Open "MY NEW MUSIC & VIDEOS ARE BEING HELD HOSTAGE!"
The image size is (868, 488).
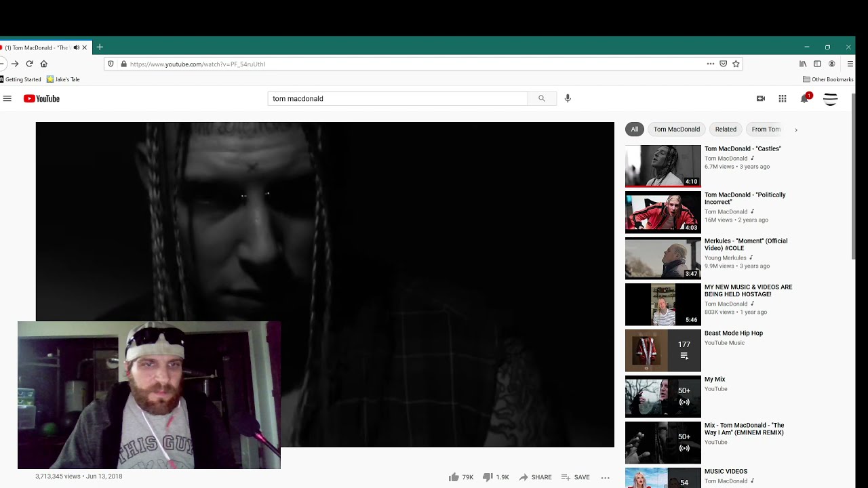click(x=748, y=290)
